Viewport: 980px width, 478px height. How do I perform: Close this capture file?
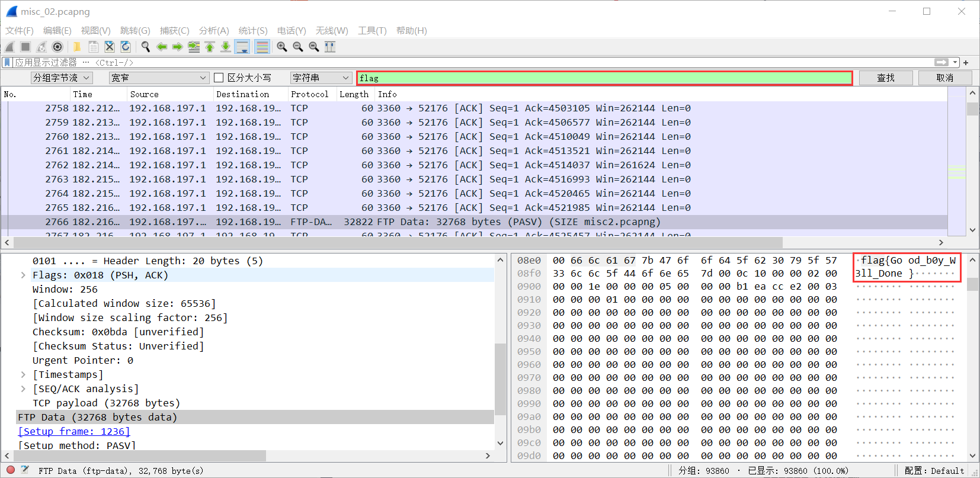[109, 47]
